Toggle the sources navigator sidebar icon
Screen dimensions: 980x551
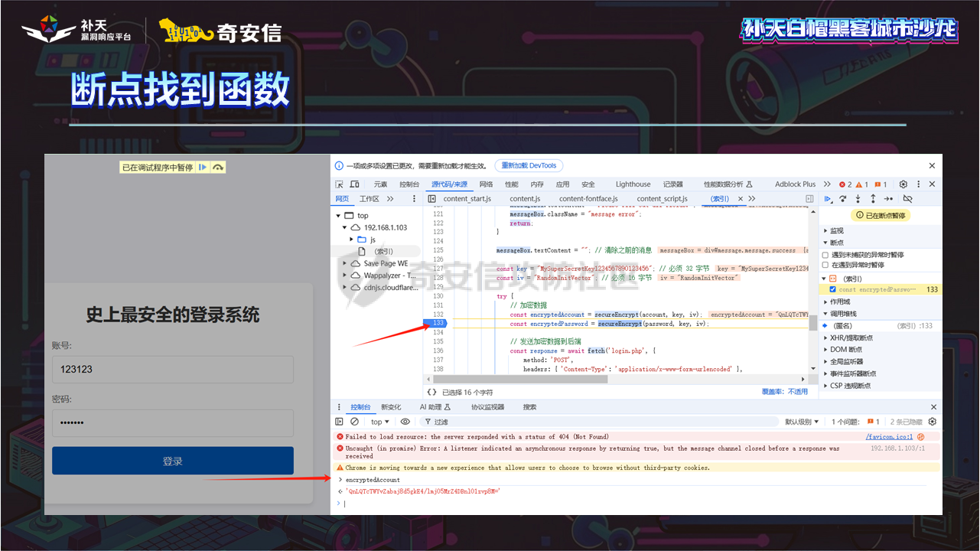431,199
